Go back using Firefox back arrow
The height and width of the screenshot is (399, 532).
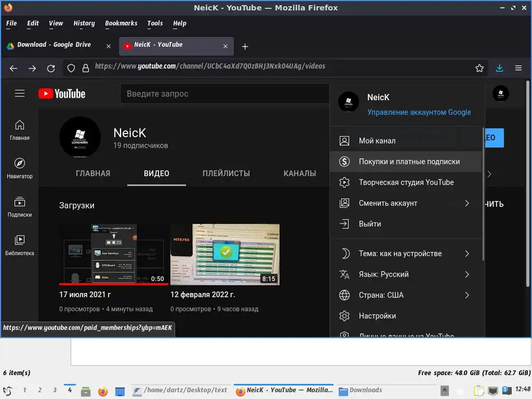click(x=14, y=68)
